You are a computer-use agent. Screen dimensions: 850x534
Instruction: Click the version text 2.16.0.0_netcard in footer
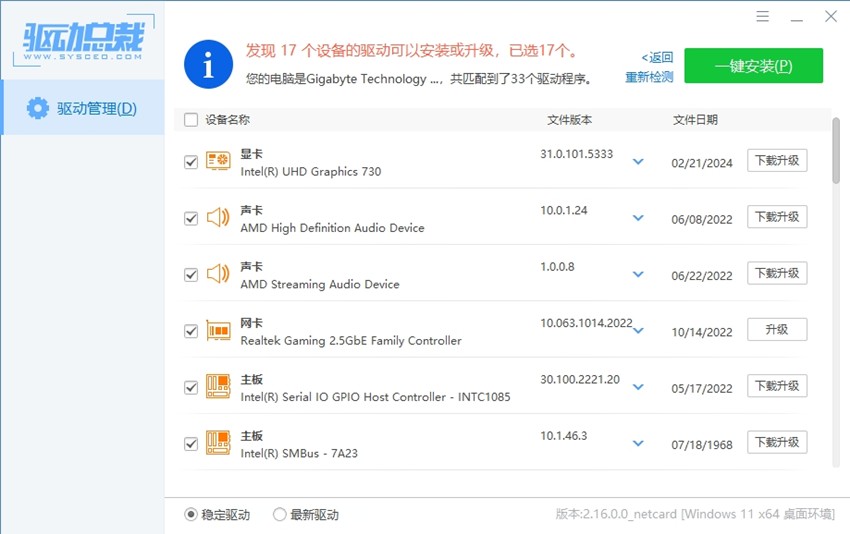630,514
